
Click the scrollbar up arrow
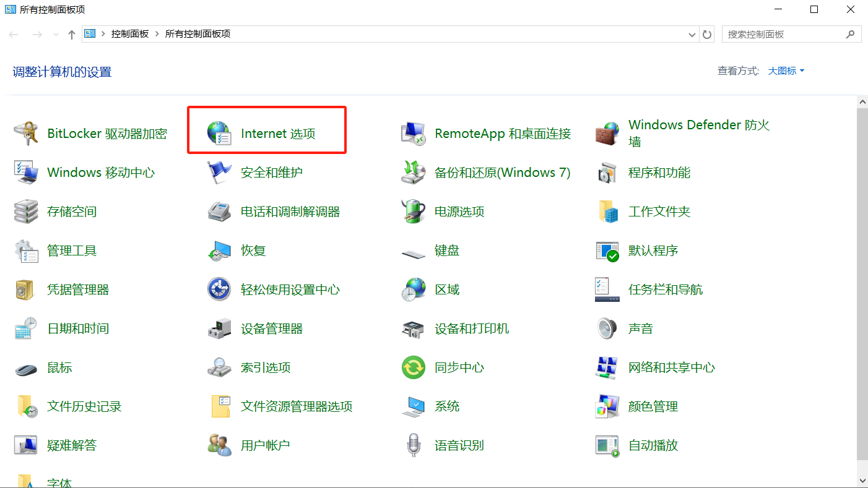tap(862, 101)
